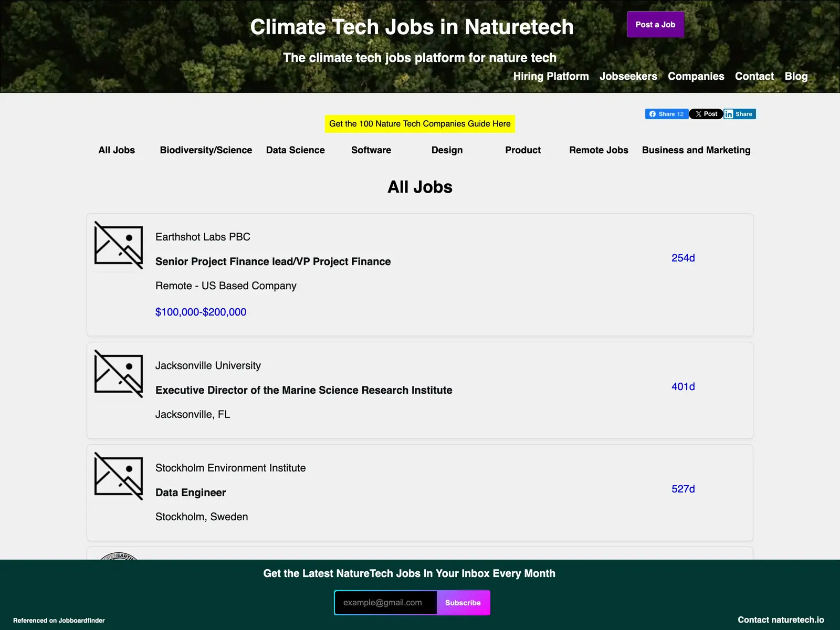Screen dimensions: 840x630
Task: Click the Stockholm Environment Institute placeholder logo
Action: coord(119,476)
